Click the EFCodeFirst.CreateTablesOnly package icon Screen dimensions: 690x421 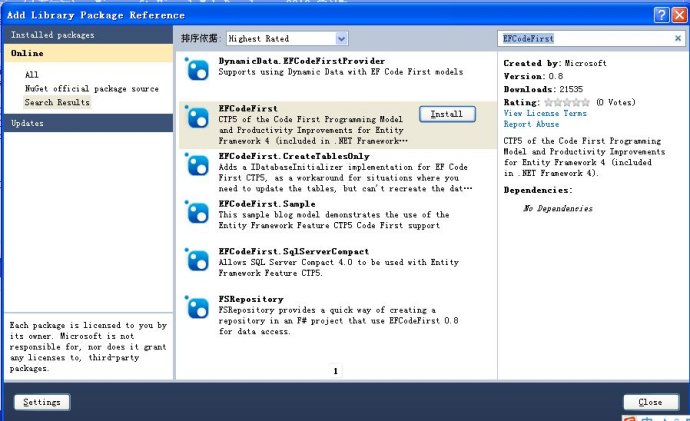(x=197, y=165)
